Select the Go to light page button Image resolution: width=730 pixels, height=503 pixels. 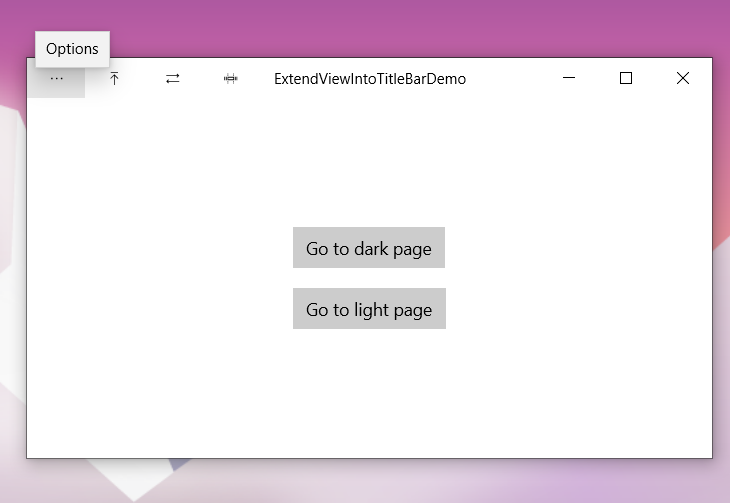click(x=369, y=309)
